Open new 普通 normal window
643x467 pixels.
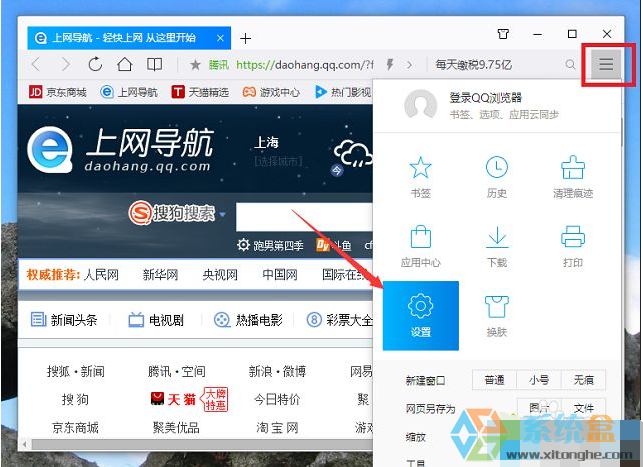[495, 380]
